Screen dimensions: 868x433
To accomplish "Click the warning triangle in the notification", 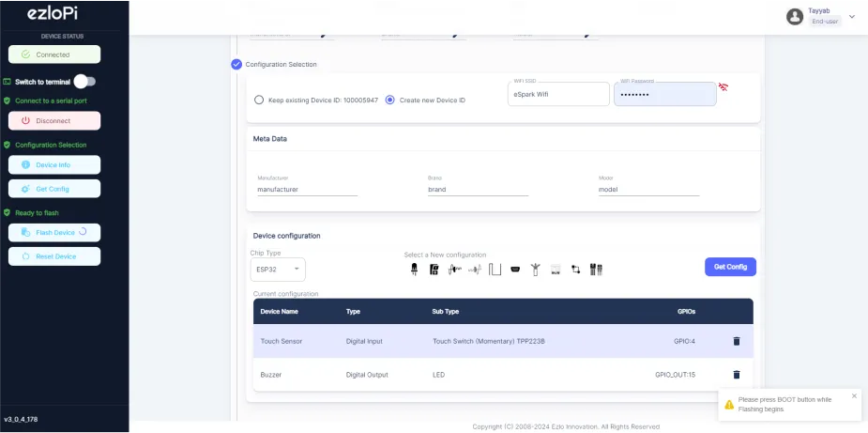I will click(x=729, y=404).
